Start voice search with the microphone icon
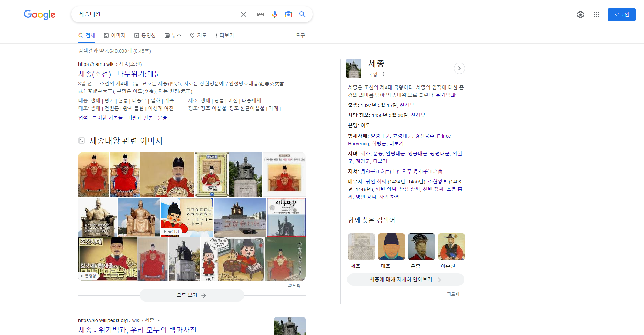This screenshot has height=335, width=644. pos(275,14)
